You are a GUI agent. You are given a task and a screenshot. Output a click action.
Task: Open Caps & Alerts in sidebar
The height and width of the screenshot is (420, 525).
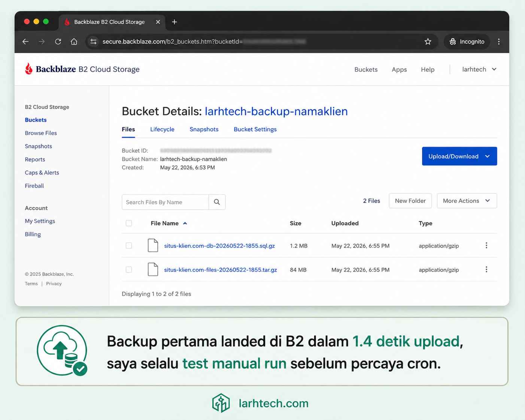click(42, 173)
